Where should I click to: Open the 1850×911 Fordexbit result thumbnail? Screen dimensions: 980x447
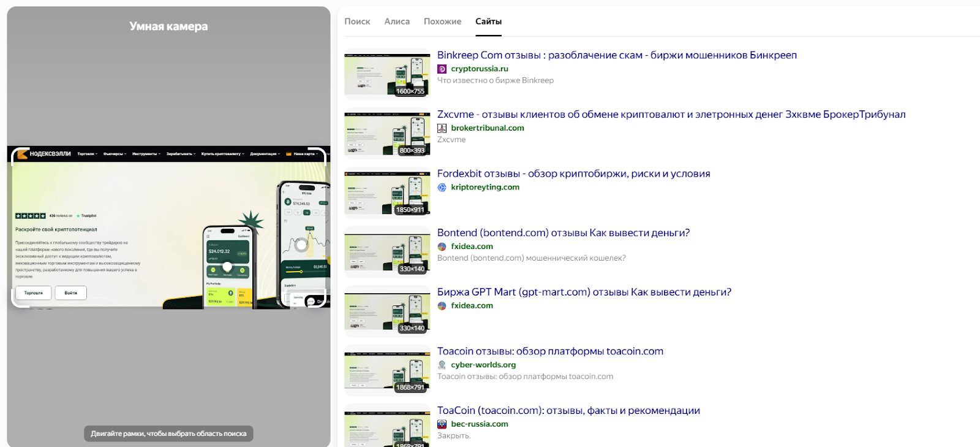pyautogui.click(x=387, y=193)
